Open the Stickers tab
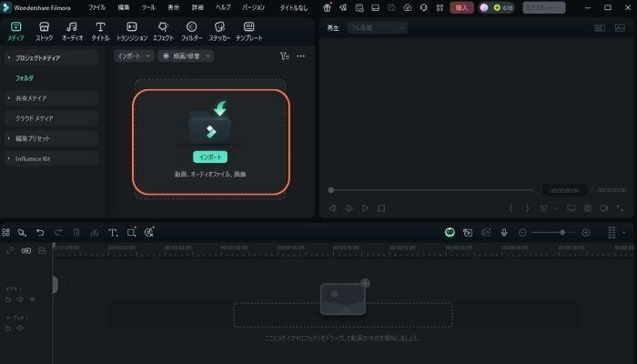The height and width of the screenshot is (364, 637). point(219,31)
